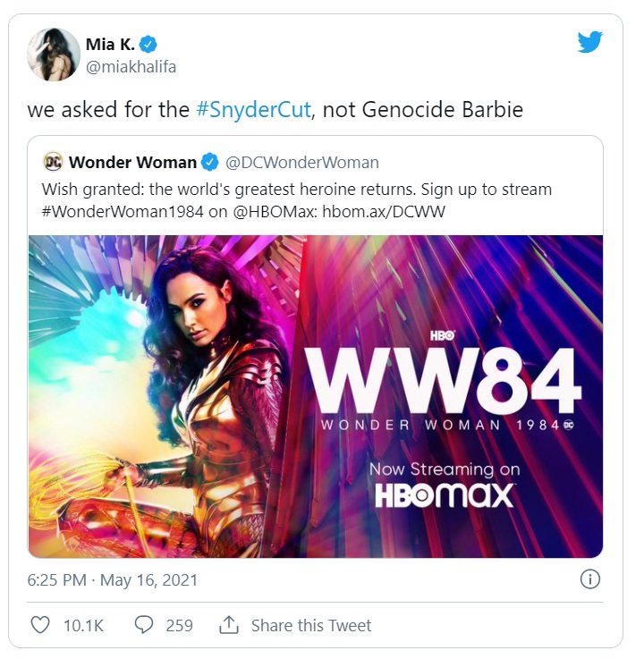Click the Mia K. display name
The image size is (644, 659).
click(x=110, y=44)
